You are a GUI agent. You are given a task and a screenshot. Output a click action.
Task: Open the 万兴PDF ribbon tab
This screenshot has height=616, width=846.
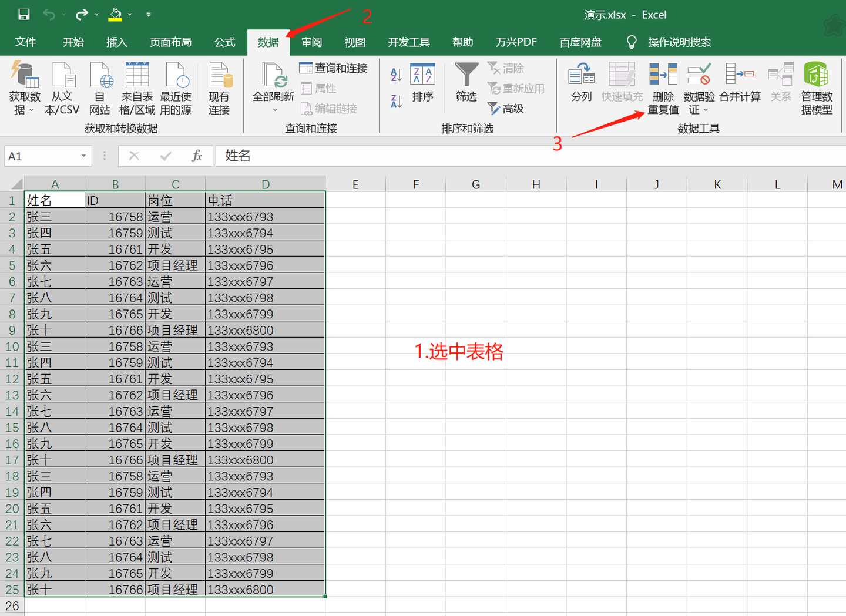[516, 42]
